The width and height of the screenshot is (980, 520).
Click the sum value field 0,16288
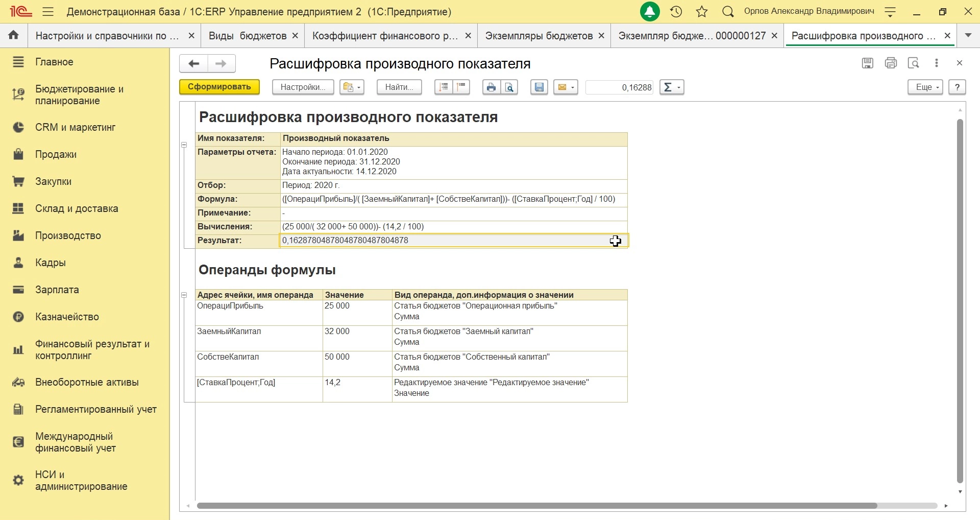(x=620, y=87)
